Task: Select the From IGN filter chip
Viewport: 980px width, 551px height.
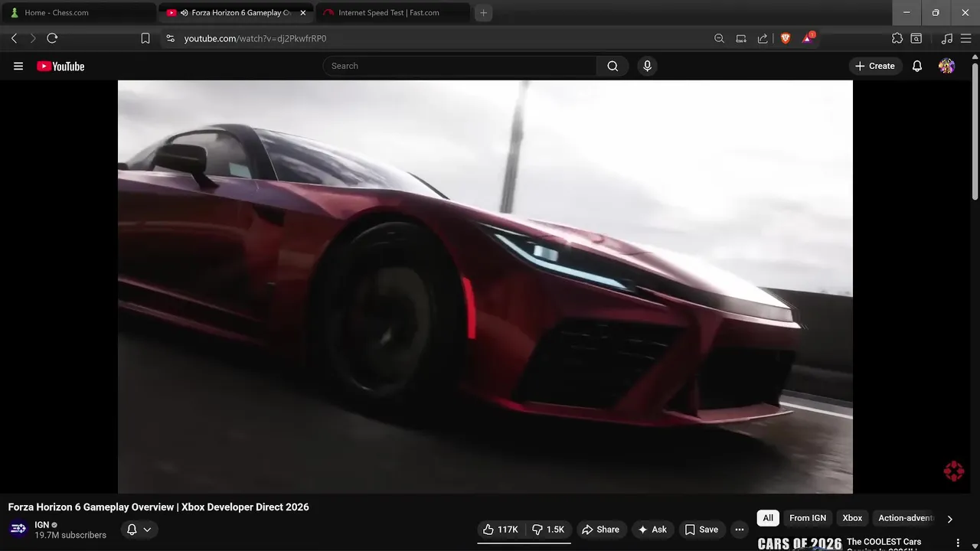Action: pos(808,518)
